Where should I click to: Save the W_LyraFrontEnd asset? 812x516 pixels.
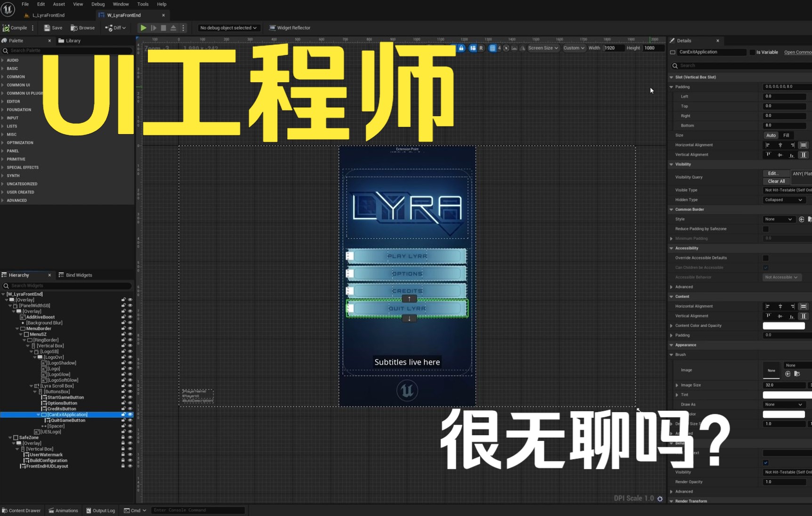(x=53, y=28)
